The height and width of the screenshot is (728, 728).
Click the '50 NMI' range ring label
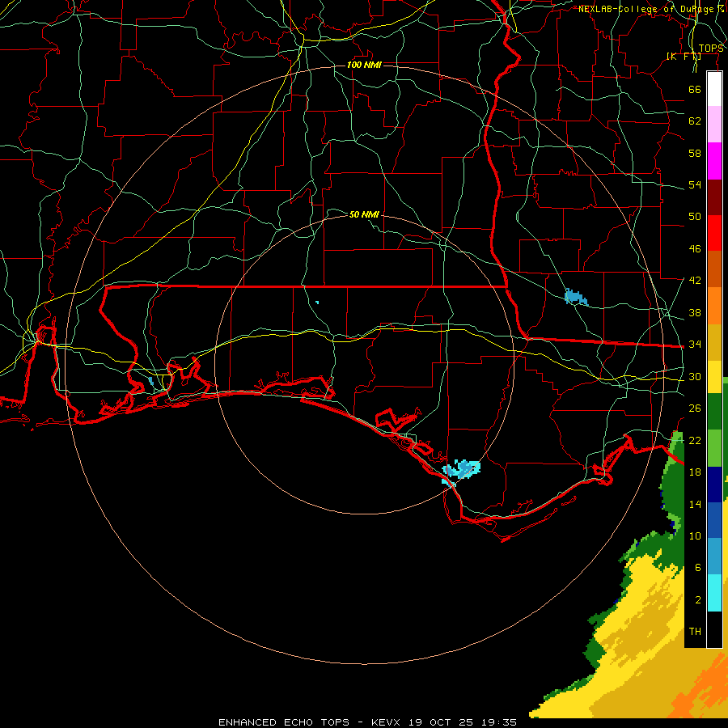pyautogui.click(x=364, y=214)
